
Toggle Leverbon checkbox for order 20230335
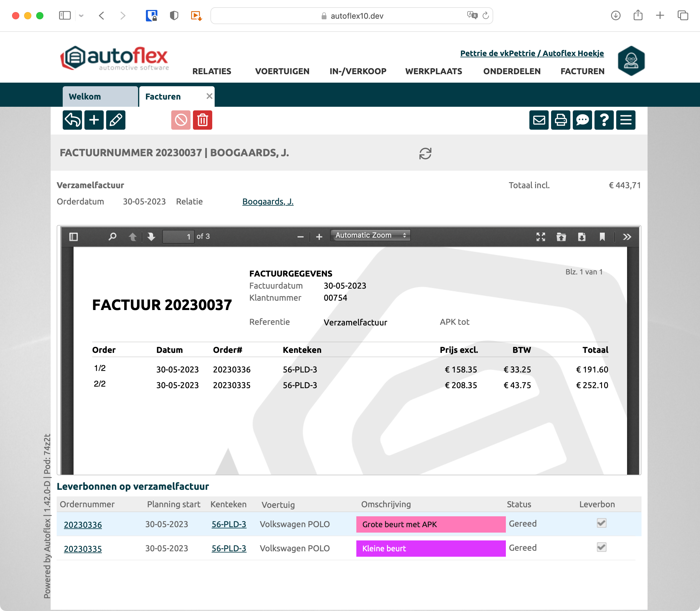(x=601, y=547)
